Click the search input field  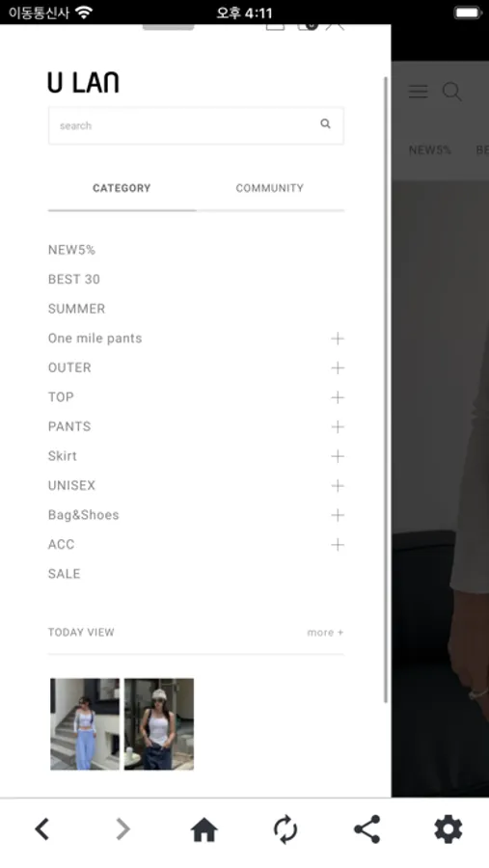(196, 125)
